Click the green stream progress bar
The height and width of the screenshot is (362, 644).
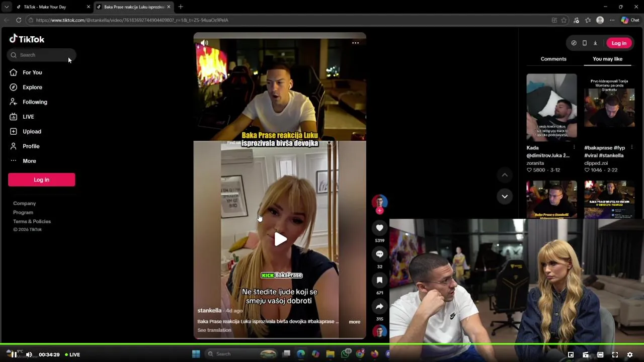coord(322,344)
